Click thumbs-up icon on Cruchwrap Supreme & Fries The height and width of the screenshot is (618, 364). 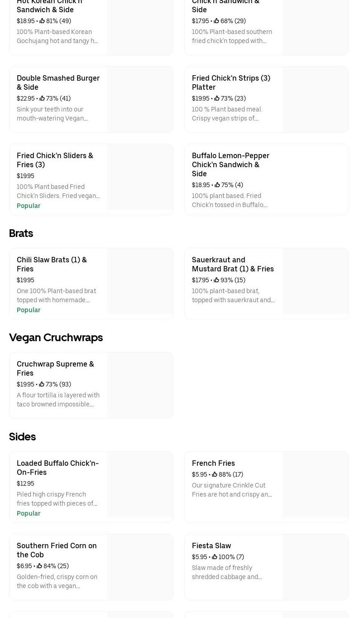(x=42, y=384)
